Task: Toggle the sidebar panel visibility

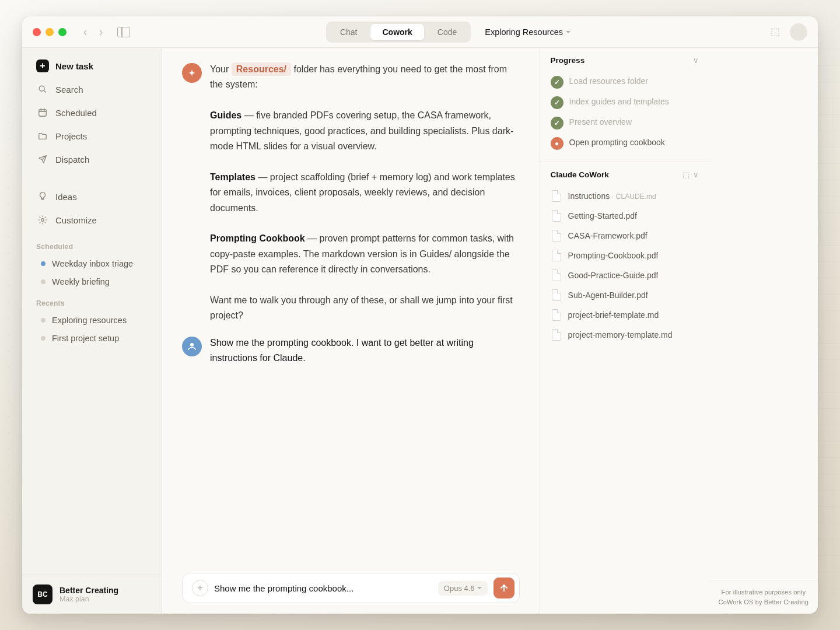Action: click(124, 32)
